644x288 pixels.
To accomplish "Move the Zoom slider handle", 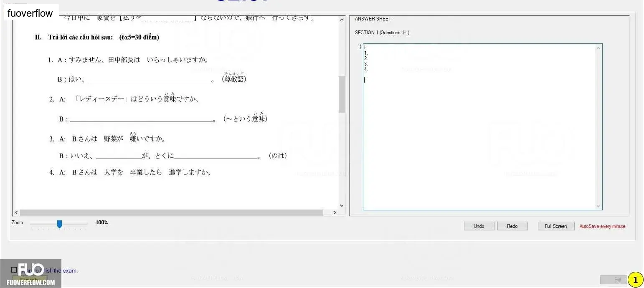I will [x=59, y=224].
